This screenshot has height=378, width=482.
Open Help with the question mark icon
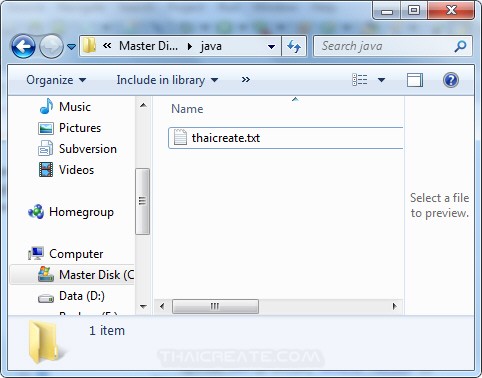pyautogui.click(x=451, y=80)
